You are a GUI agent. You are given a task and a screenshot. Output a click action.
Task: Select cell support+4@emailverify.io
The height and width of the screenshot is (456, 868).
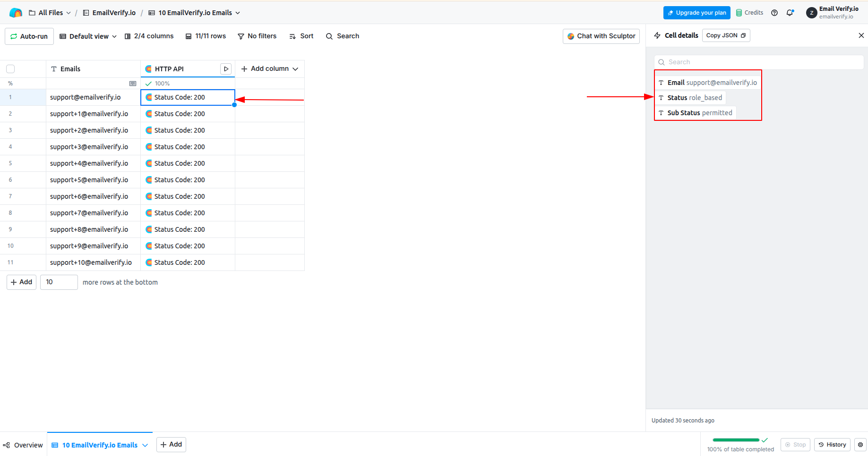pos(94,163)
